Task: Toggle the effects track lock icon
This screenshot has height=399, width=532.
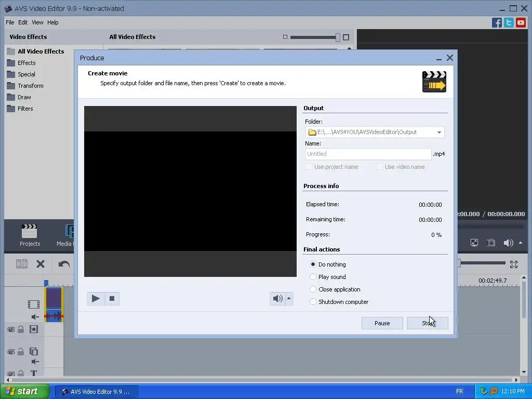Action: 21,329
